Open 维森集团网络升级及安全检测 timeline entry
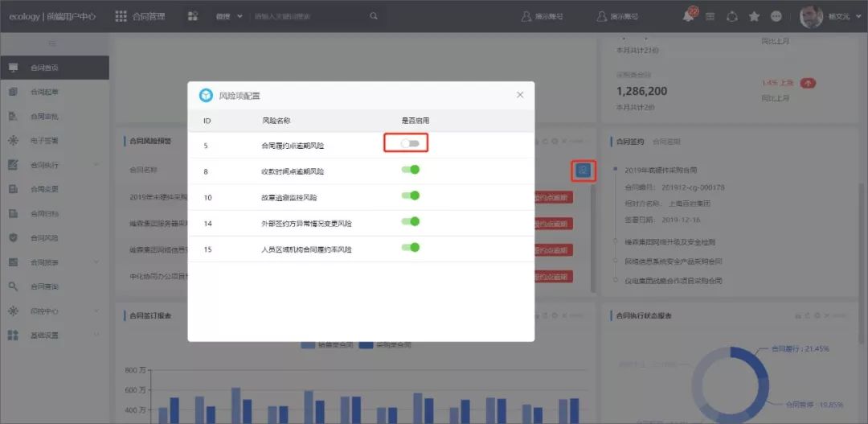The width and height of the screenshot is (868, 424). pos(669,242)
